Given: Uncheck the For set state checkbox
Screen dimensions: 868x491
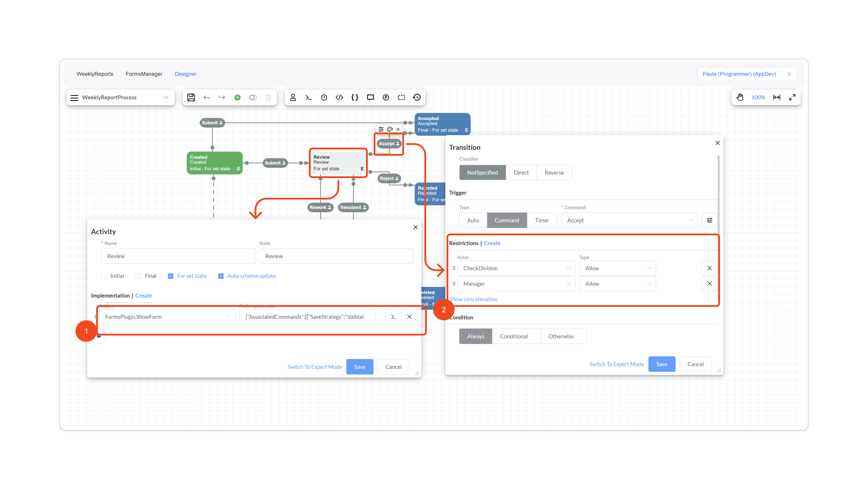Looking at the screenshot, I should (171, 276).
